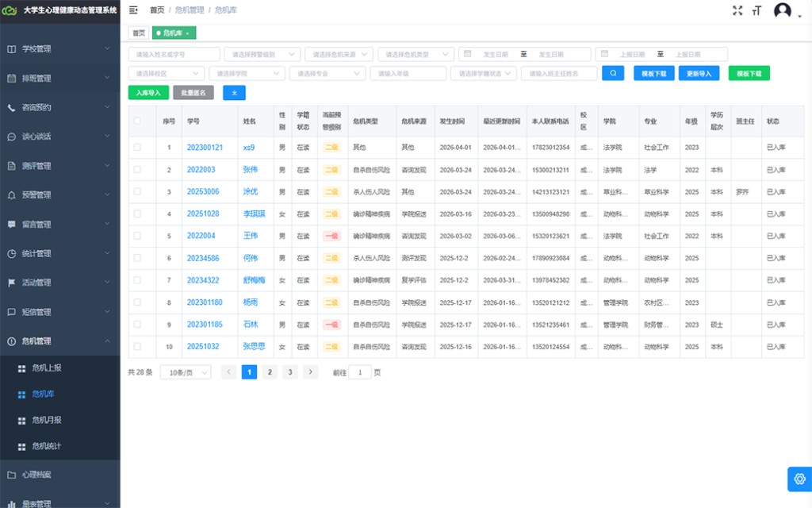Image resolution: width=812 pixels, height=508 pixels.
Task: Click the 统计管理 pie chart icon
Action: coord(11,253)
